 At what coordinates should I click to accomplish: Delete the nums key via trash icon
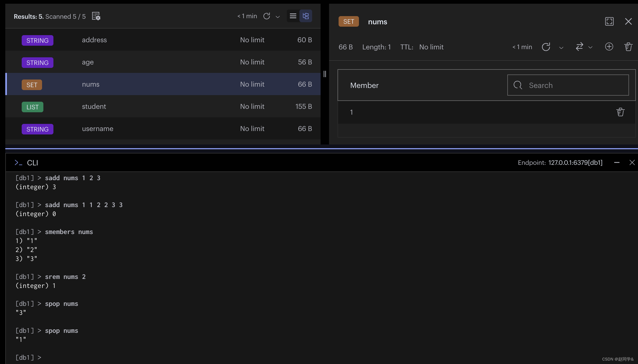pyautogui.click(x=628, y=47)
